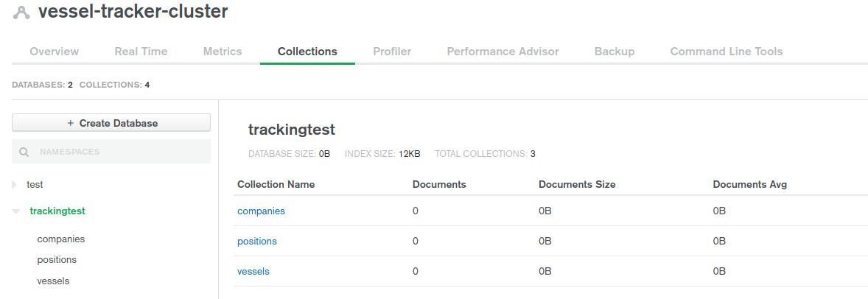Open the positions collection link
868x299 pixels.
257,242
